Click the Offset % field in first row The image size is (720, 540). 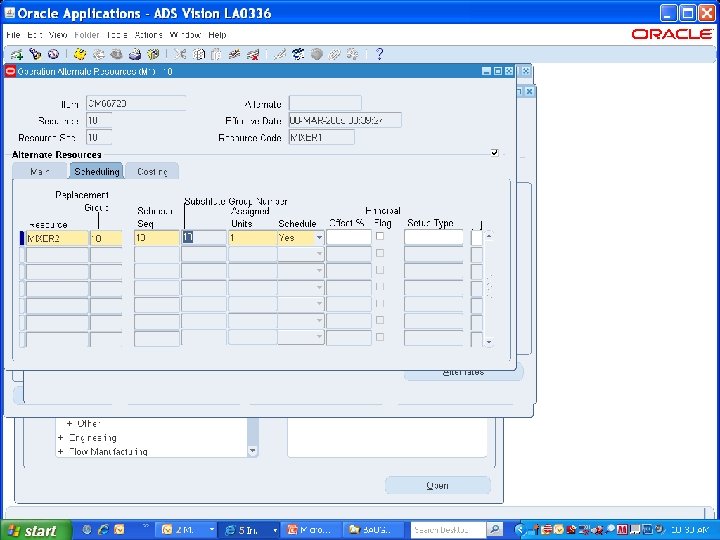click(x=349, y=237)
